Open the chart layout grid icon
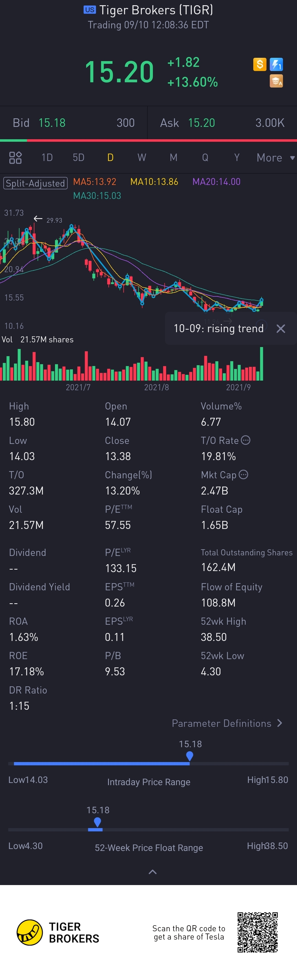297x980 pixels. point(15,157)
